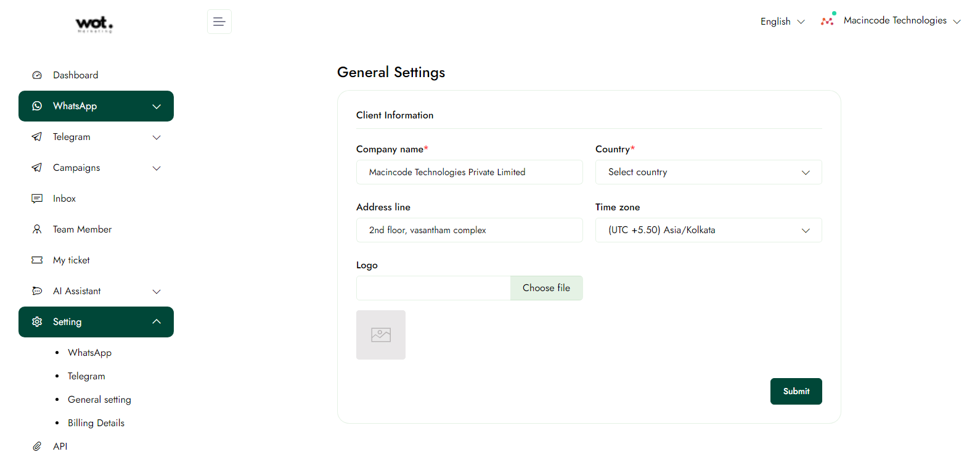Click the My ticket icon
980x470 pixels.
pos(37,260)
